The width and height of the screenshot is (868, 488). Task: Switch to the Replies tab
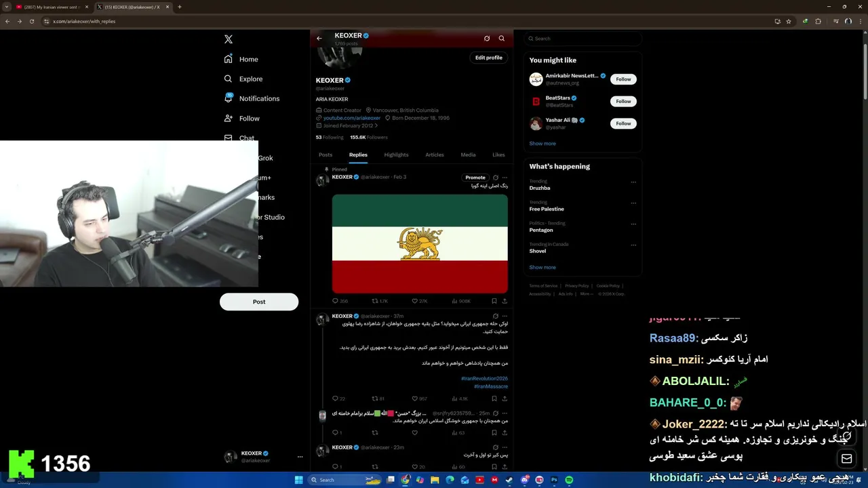pyautogui.click(x=358, y=155)
